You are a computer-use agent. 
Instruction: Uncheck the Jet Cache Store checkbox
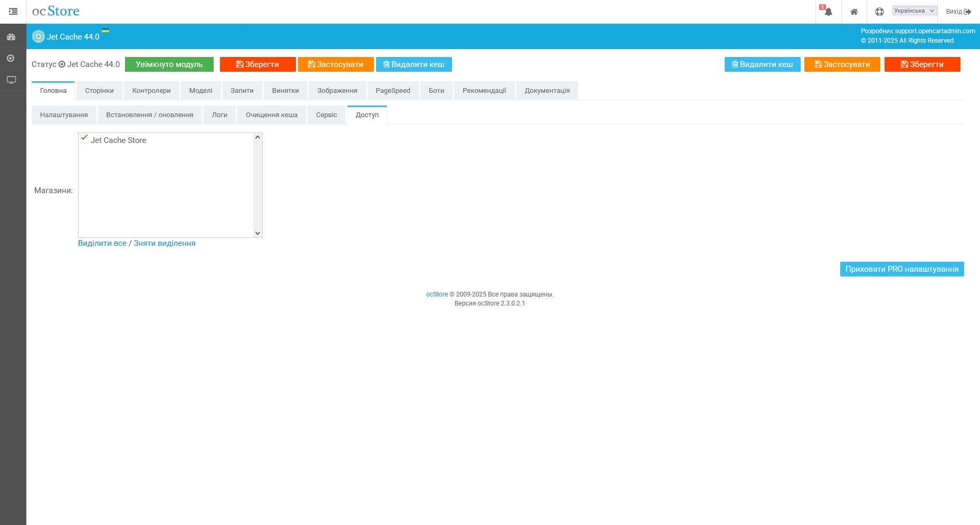84,138
